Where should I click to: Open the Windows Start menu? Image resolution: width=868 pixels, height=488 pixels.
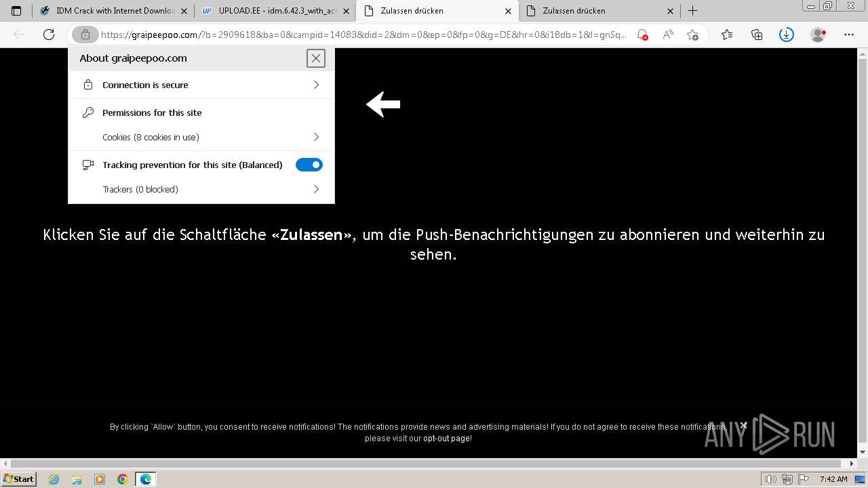pos(18,479)
